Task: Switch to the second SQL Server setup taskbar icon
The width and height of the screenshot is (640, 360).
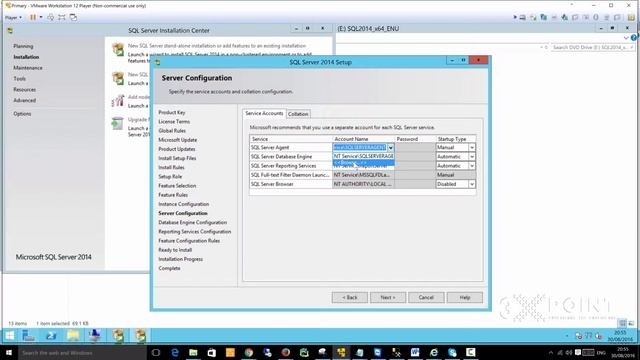Action: coord(140,336)
